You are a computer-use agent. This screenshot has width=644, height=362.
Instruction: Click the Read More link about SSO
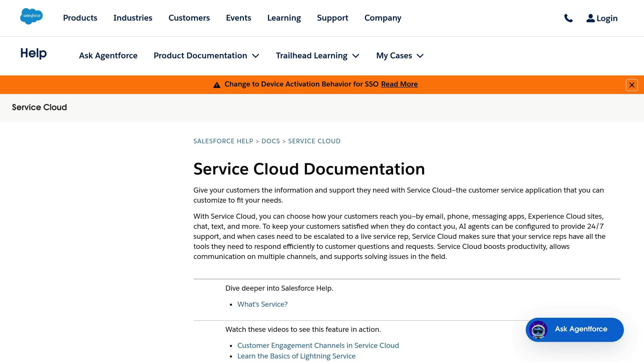pos(399,84)
